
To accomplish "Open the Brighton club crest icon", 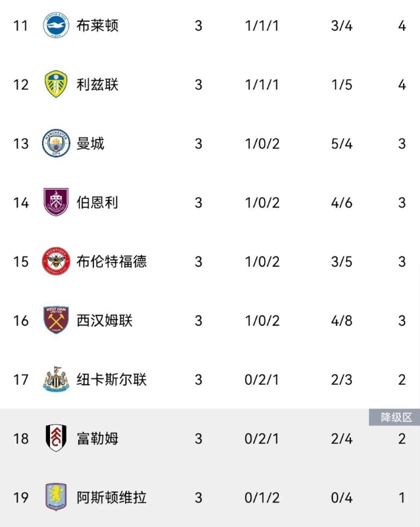I will tap(56, 25).
